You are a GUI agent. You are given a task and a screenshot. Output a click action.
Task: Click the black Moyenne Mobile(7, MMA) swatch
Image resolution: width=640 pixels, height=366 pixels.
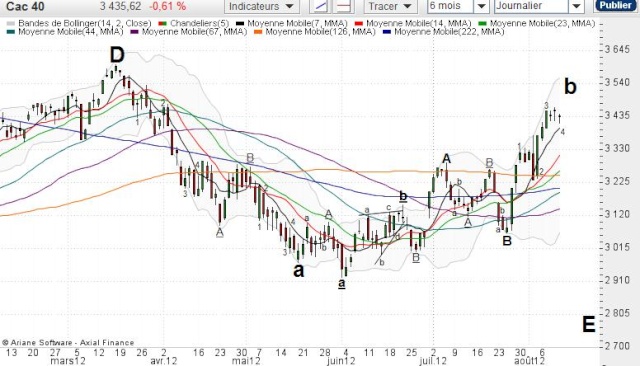pyautogui.click(x=240, y=24)
